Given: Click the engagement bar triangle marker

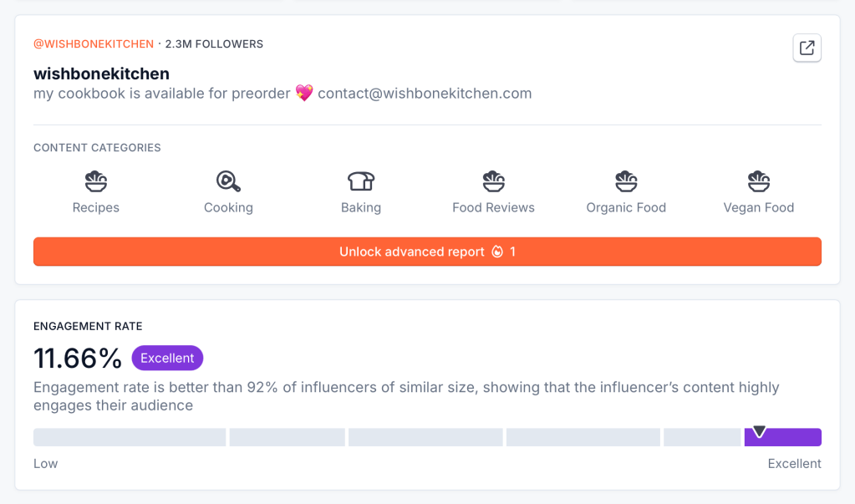Looking at the screenshot, I should (759, 431).
